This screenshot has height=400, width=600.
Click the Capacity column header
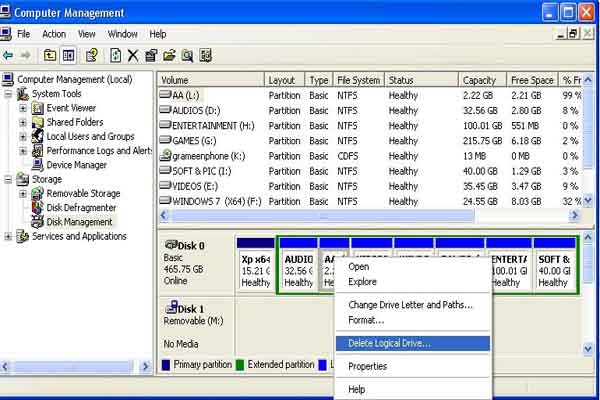480,80
